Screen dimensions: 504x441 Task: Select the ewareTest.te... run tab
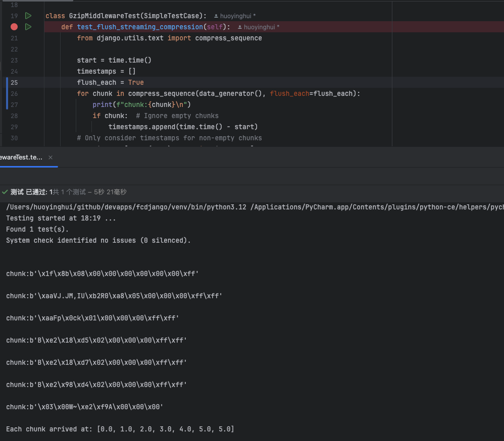21,157
